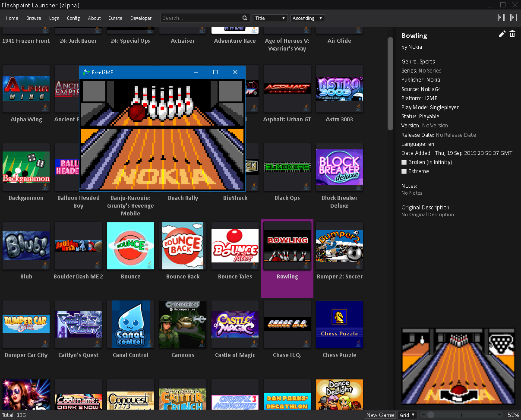This screenshot has width=521, height=420.
Task: Click the New Game button
Action: pos(380,415)
